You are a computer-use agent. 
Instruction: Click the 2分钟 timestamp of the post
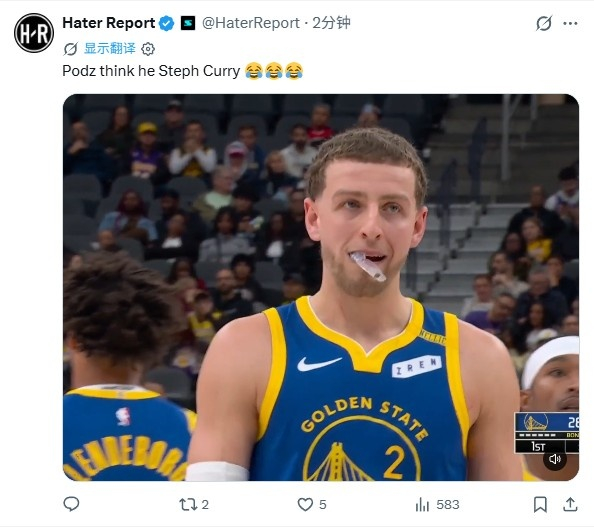331,23
